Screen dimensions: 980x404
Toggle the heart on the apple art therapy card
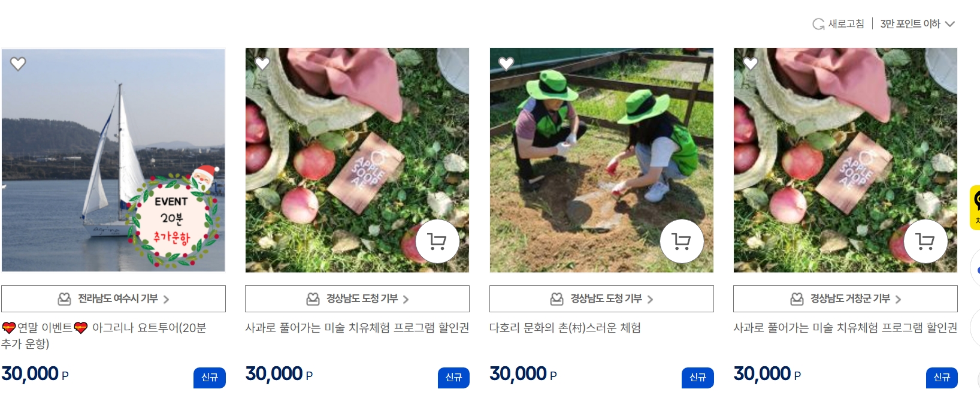(262, 63)
